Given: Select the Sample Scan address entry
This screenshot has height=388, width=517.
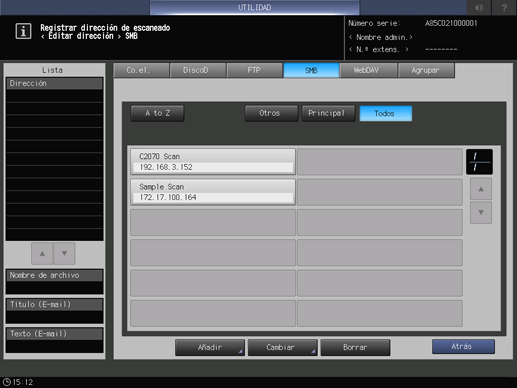Looking at the screenshot, I should (x=213, y=192).
